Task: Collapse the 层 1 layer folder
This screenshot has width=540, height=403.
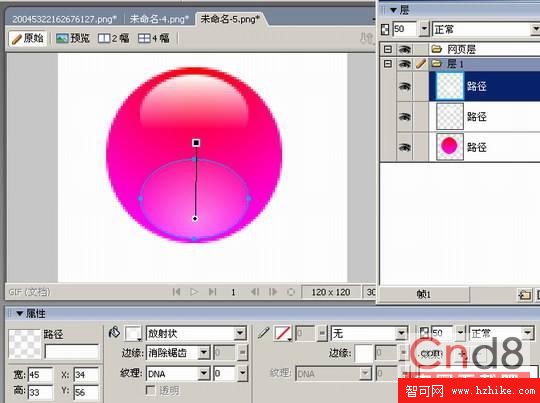Action: coord(388,64)
